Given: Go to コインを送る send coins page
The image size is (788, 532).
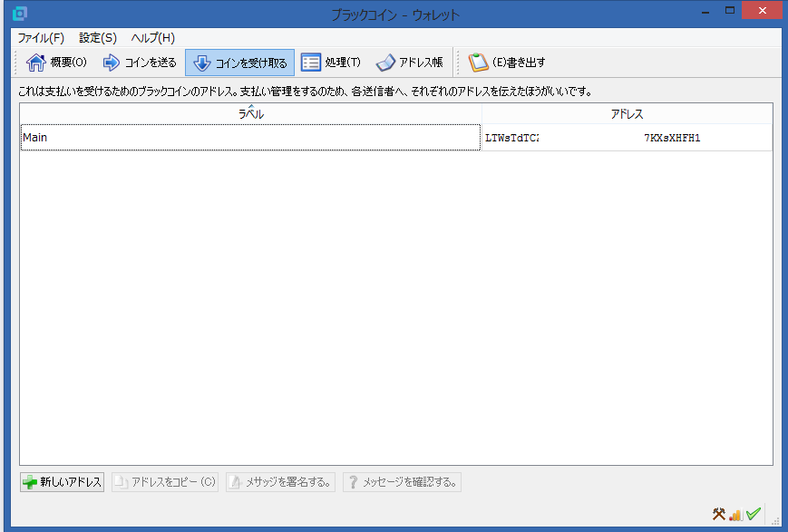Looking at the screenshot, I should point(140,63).
